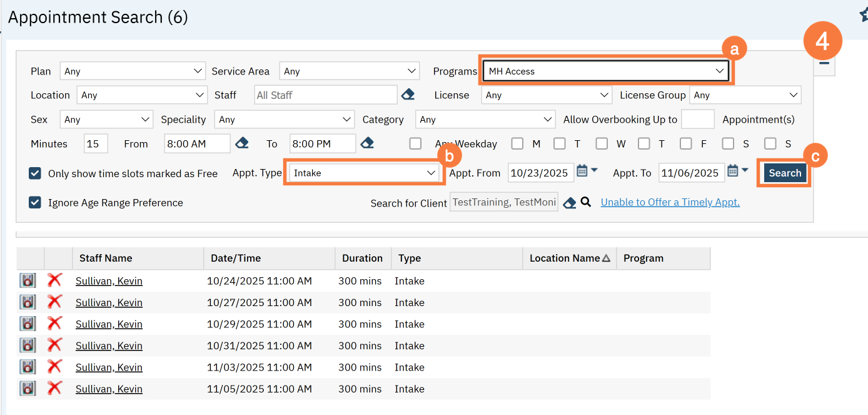The image size is (868, 415).
Task: Open the Service Area dropdown
Action: [348, 71]
